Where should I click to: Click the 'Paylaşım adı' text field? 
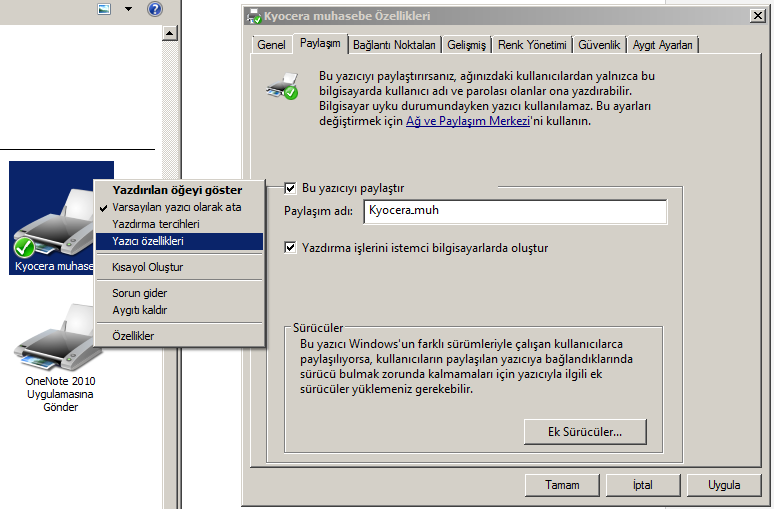click(x=515, y=211)
